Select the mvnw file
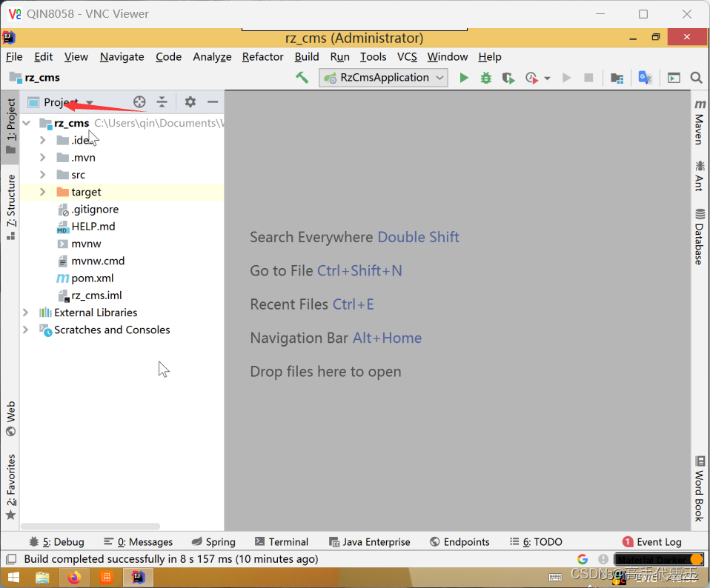The height and width of the screenshot is (588, 710). click(86, 244)
